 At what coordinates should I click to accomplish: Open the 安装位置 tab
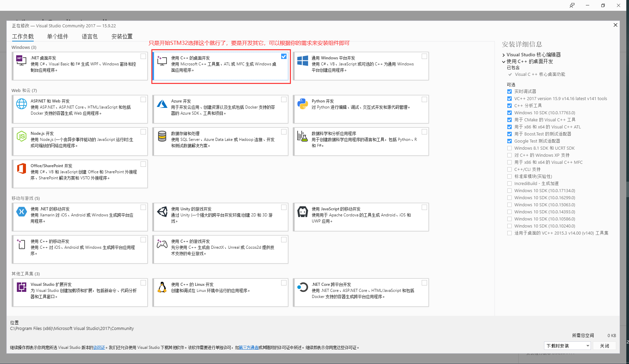122,36
